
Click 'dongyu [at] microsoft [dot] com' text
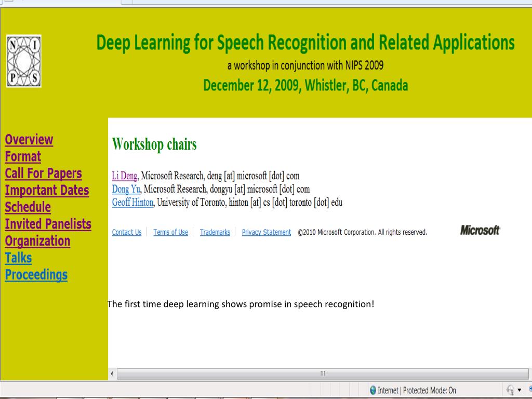(x=260, y=189)
